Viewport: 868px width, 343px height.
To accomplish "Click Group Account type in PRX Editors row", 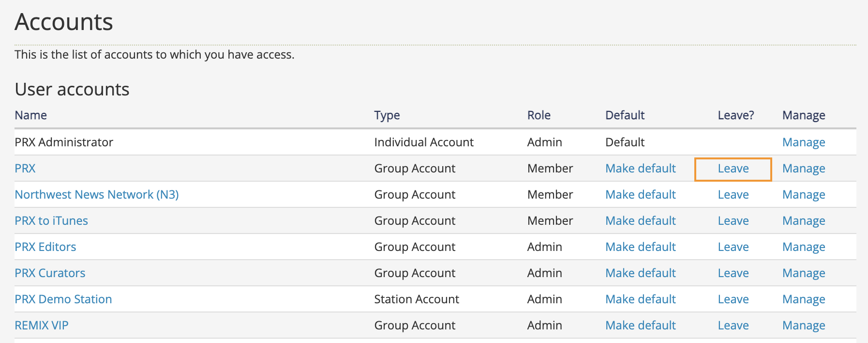I will 415,247.
